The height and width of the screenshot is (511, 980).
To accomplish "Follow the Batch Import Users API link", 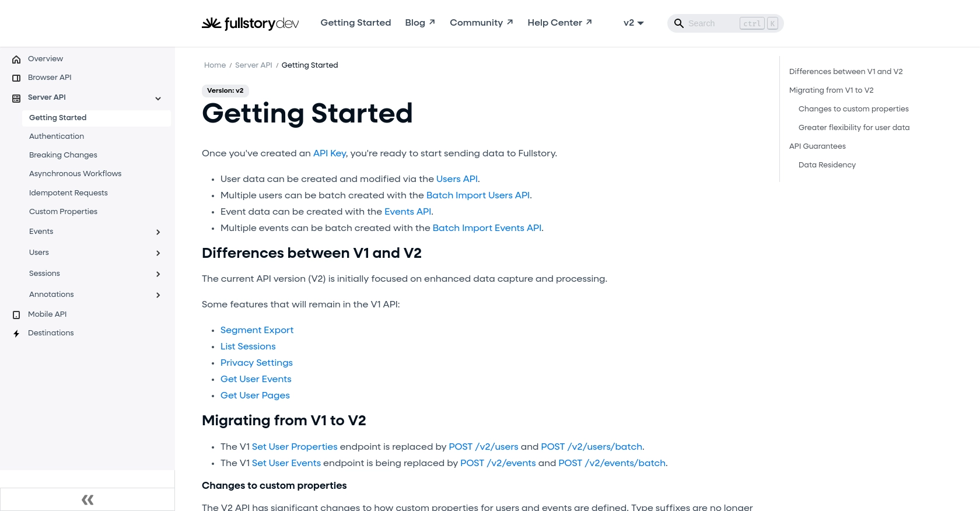I will (x=478, y=195).
